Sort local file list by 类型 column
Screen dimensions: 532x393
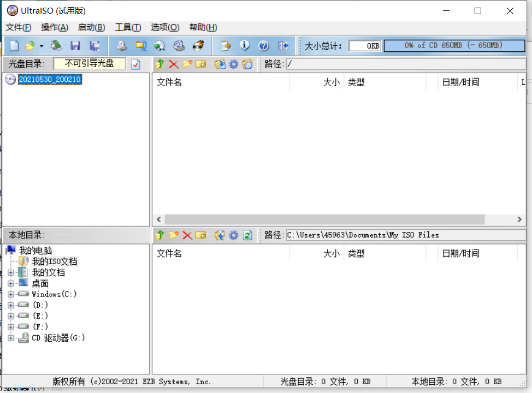(x=385, y=253)
